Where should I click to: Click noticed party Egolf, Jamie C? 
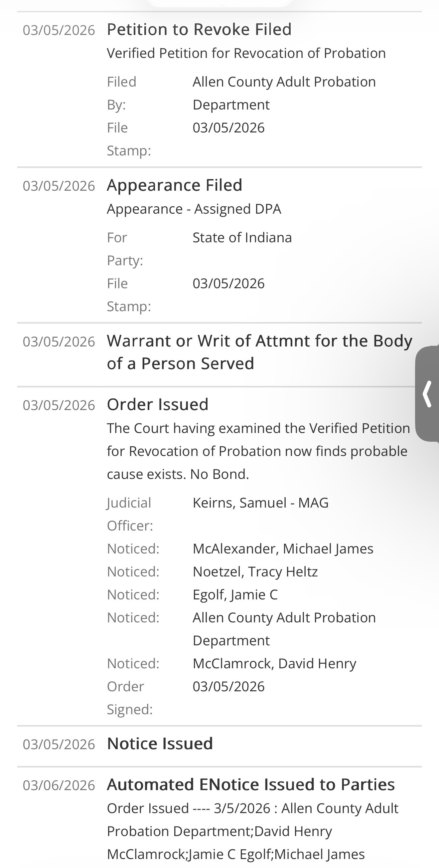(x=235, y=594)
